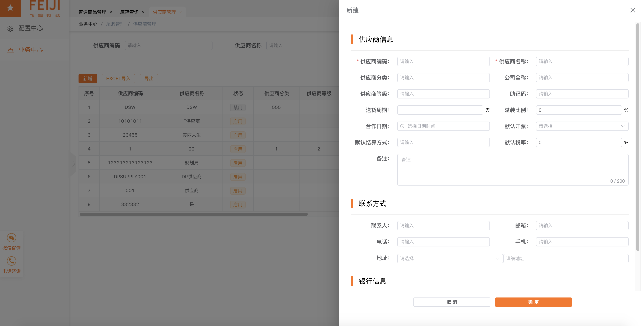Open the 合作日期 date picker field
Screen dimensions: 644x326
coord(443,126)
